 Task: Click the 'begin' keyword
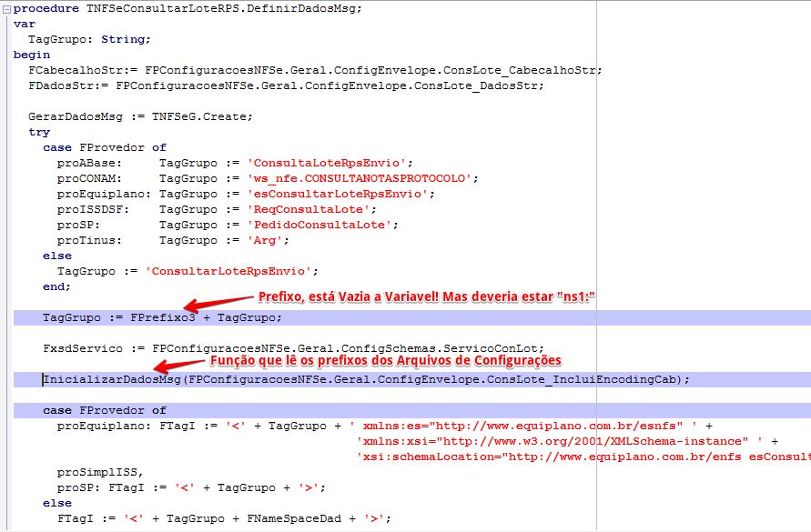[32, 55]
